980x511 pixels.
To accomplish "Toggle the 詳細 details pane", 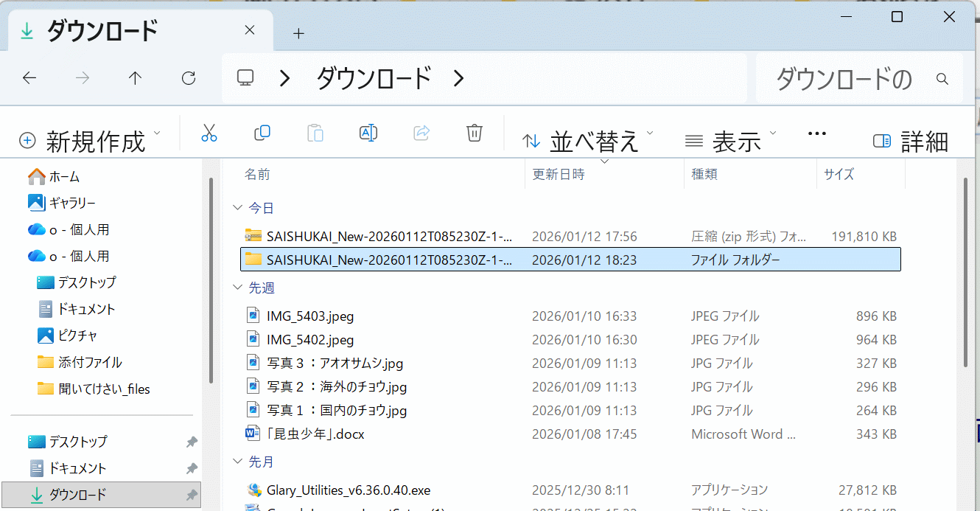I will (x=911, y=141).
